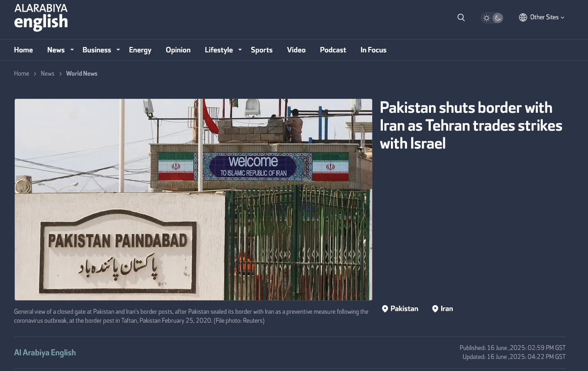
Task: Open the Video section
Action: (296, 50)
